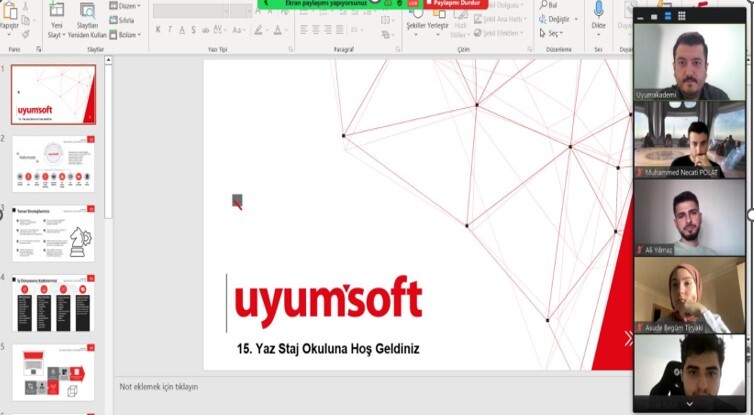Click Ali Yılmaz video tile
The height and width of the screenshot is (415, 754).
pyautogui.click(x=690, y=217)
